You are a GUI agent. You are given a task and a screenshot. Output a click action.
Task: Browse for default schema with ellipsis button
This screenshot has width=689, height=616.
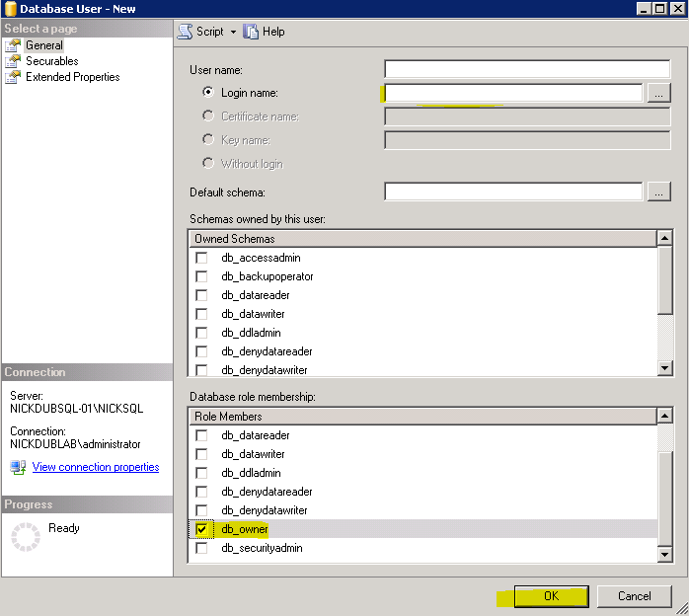click(658, 192)
